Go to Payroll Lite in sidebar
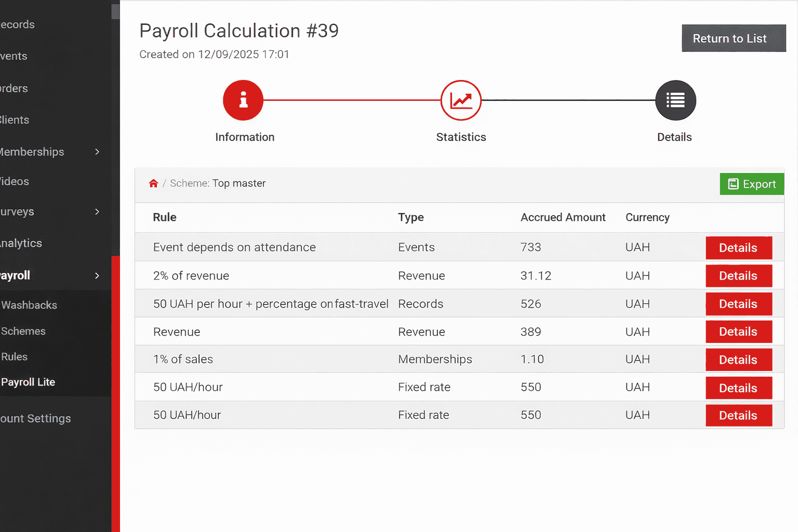 28,382
